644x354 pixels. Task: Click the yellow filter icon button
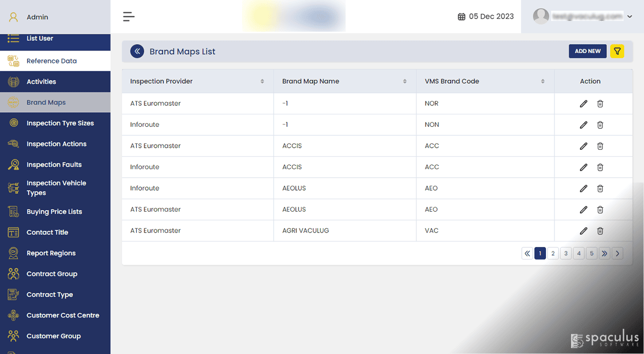(x=617, y=51)
